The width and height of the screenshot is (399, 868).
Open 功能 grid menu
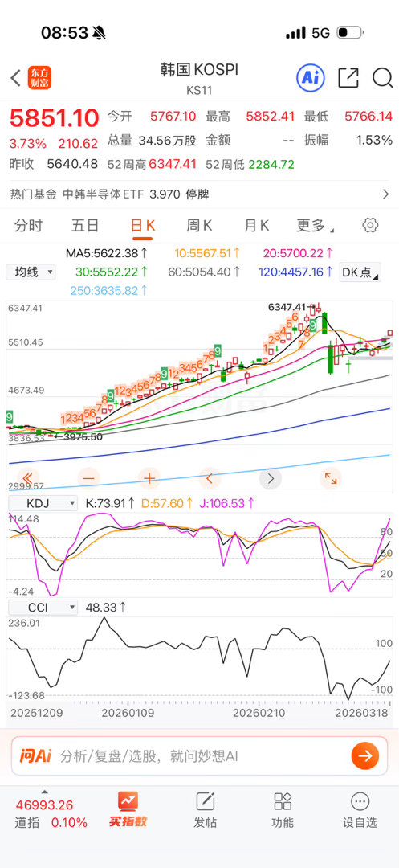(x=283, y=810)
